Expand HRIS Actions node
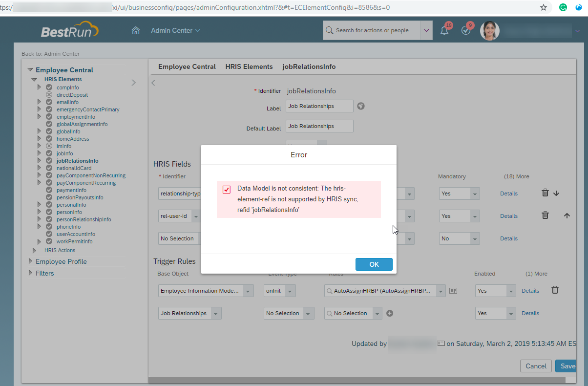This screenshot has height=386, width=588. 34,250
